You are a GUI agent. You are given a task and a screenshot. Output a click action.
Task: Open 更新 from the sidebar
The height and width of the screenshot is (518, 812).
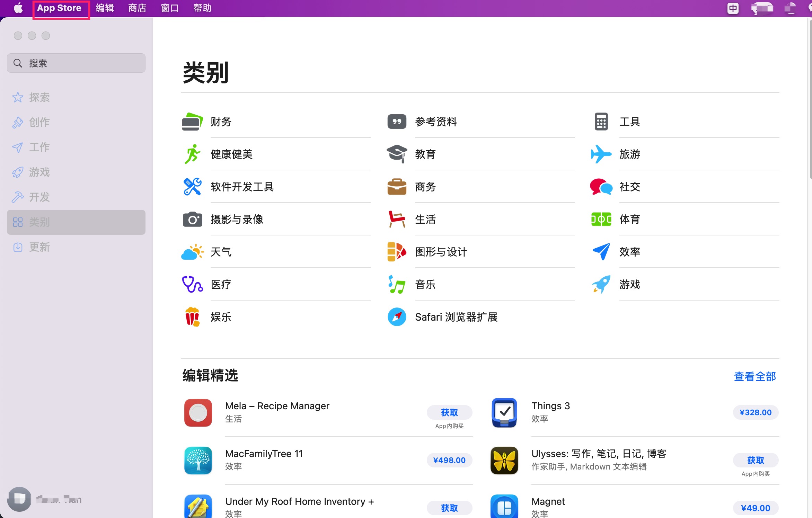click(39, 247)
